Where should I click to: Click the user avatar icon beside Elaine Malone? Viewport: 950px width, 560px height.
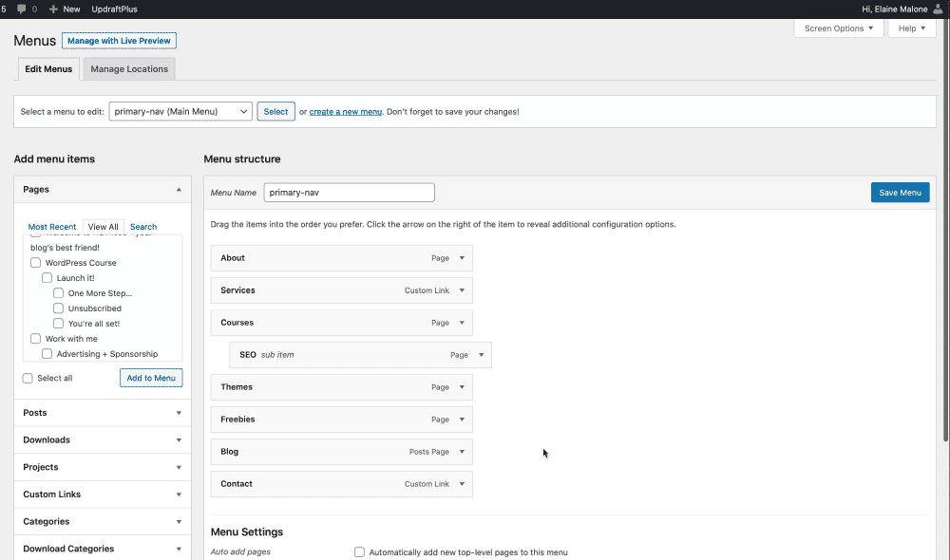click(x=938, y=9)
